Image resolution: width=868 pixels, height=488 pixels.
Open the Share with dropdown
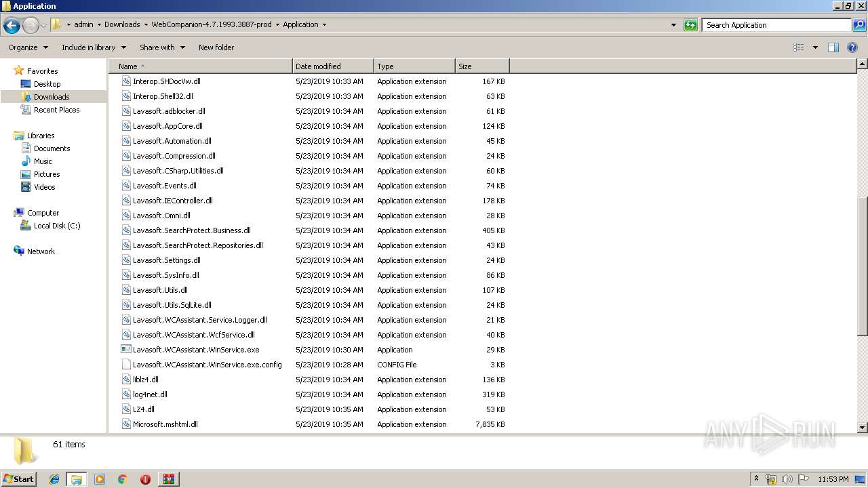[162, 47]
